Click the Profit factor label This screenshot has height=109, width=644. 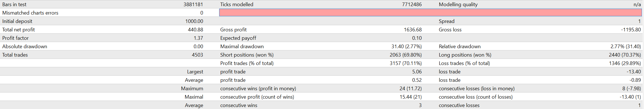pyautogui.click(x=15, y=38)
